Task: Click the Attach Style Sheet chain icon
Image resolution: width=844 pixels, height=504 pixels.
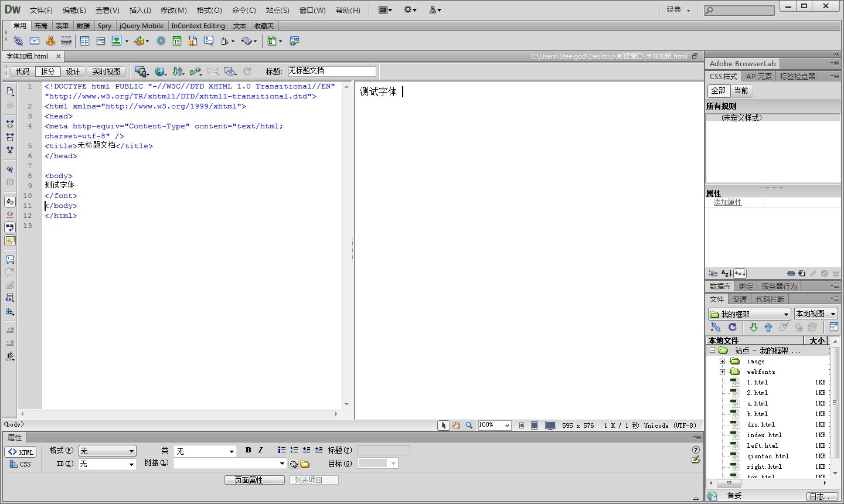Action: click(x=791, y=274)
